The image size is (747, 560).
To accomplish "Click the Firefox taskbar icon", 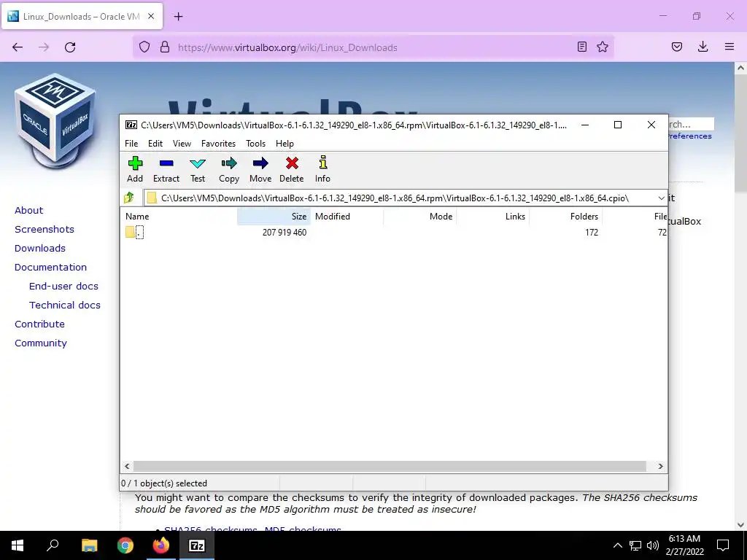I will point(161,545).
